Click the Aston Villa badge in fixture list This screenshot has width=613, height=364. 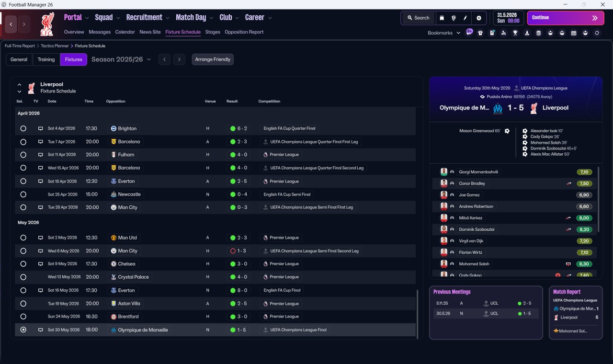coord(114,304)
